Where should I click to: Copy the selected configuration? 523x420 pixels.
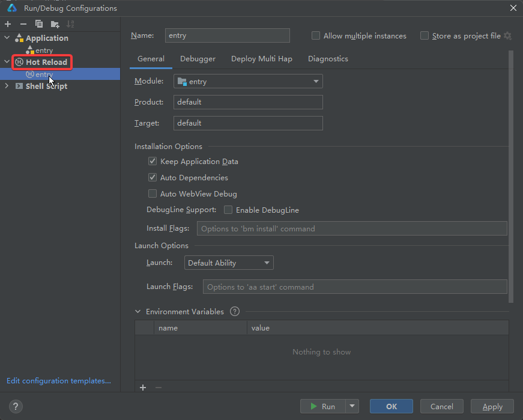[39, 24]
